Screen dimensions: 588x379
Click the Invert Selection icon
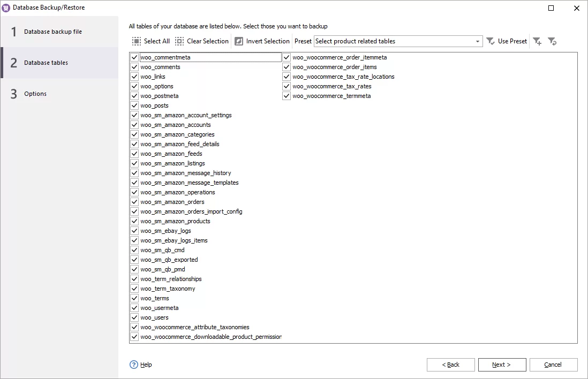pyautogui.click(x=238, y=41)
